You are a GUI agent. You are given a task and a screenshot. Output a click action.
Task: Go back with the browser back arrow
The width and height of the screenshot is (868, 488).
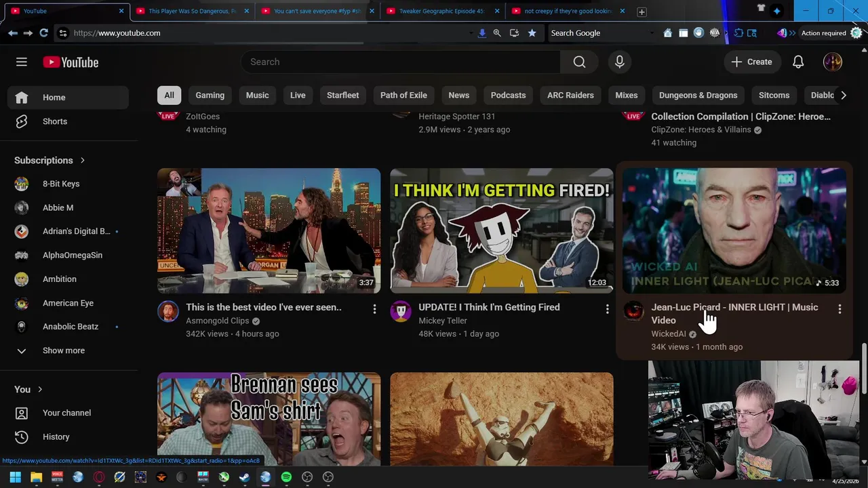13,33
